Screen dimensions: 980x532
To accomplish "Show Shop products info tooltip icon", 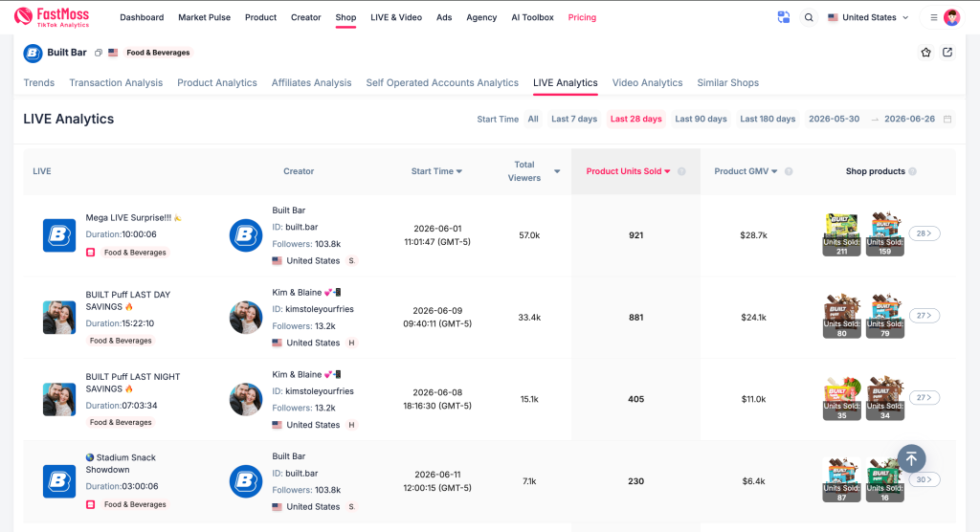I will (x=912, y=171).
